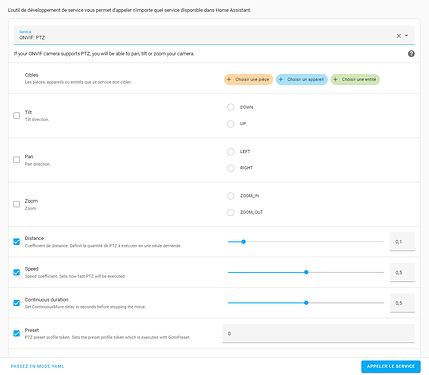Click the 'Pan direction.' description text
The image size is (429, 375).
(x=38, y=164)
